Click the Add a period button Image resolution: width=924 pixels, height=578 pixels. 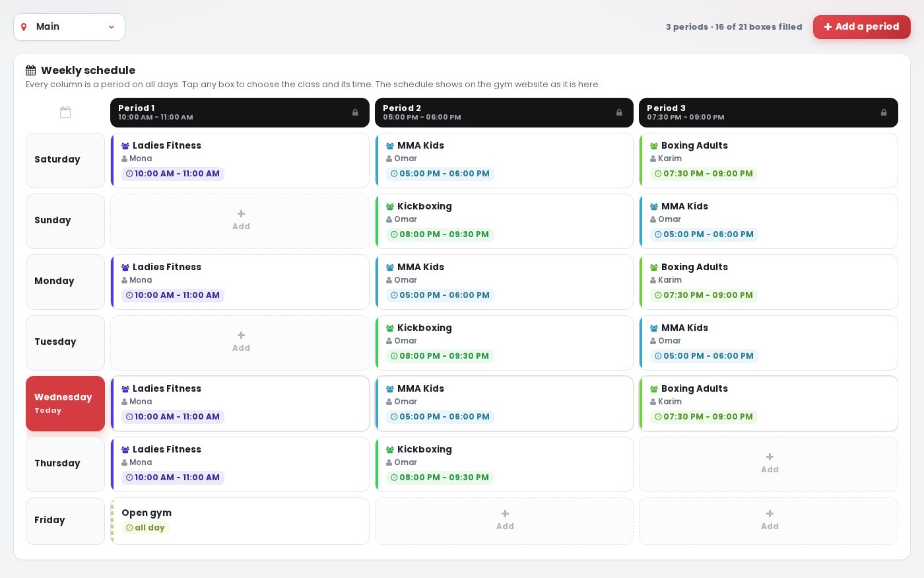pos(861,27)
